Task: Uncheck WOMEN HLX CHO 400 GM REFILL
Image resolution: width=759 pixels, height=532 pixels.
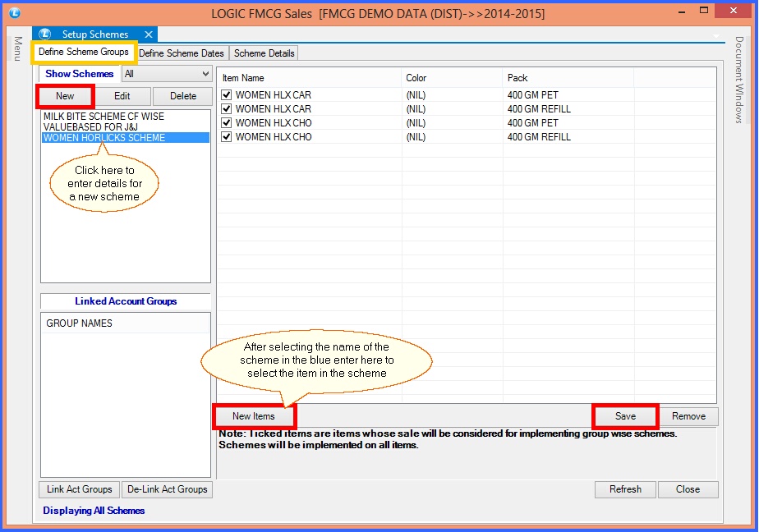Action: [x=226, y=137]
